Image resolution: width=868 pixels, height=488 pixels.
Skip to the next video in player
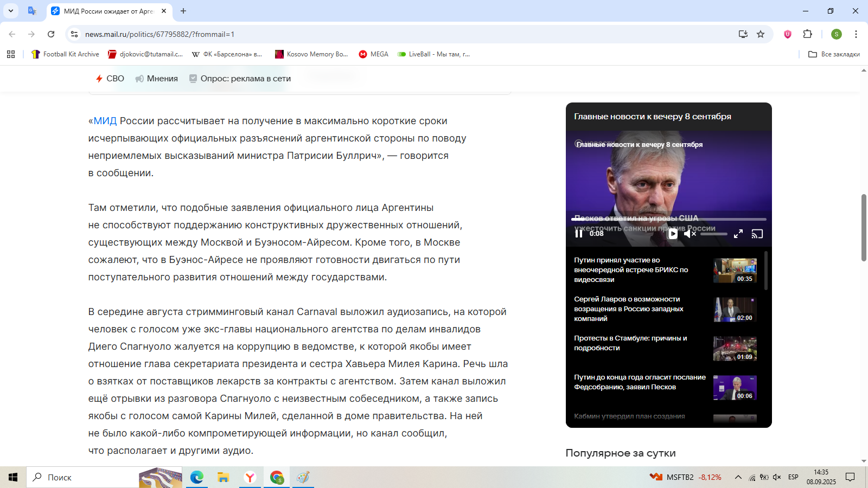[x=673, y=234]
